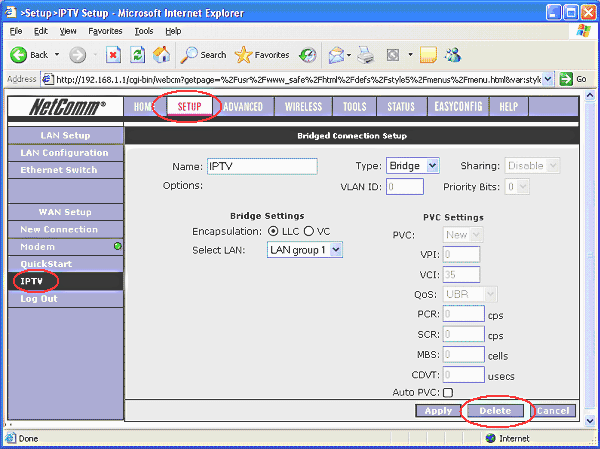The height and width of the screenshot is (449, 600).
Task: Expand the address bar history dropdown arrow
Action: [548, 79]
